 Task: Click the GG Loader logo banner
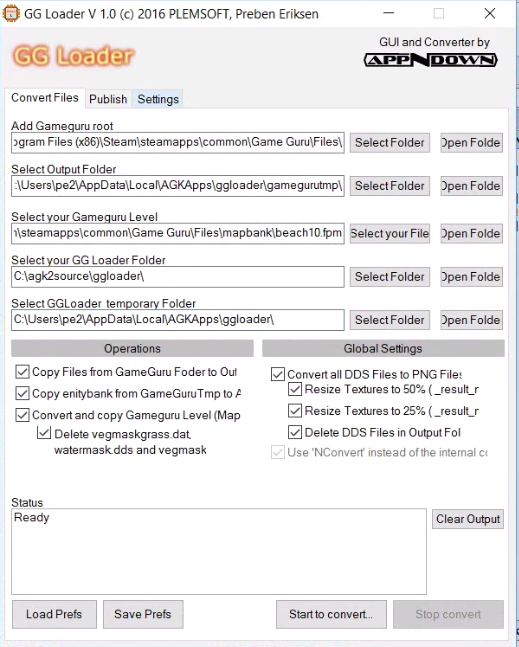[x=73, y=56]
